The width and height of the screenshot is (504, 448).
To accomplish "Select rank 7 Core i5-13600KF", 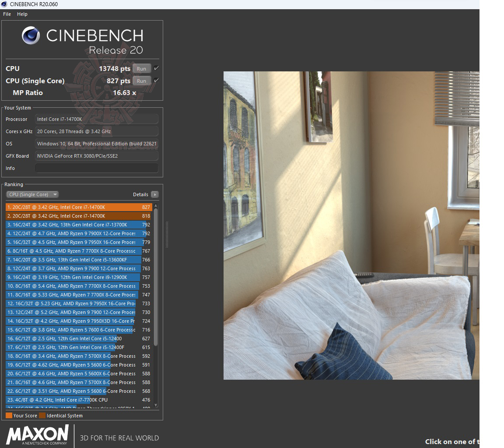I will pyautogui.click(x=79, y=260).
